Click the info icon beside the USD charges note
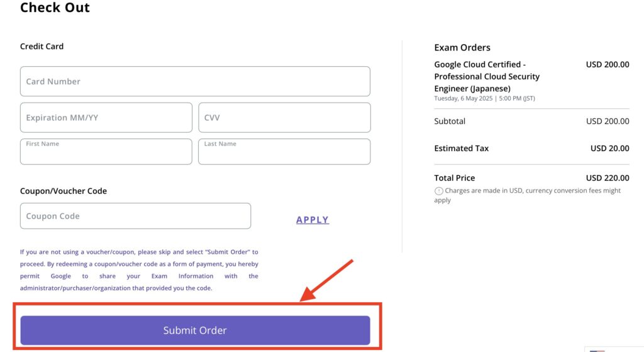The height and width of the screenshot is (352, 644). coord(438,191)
